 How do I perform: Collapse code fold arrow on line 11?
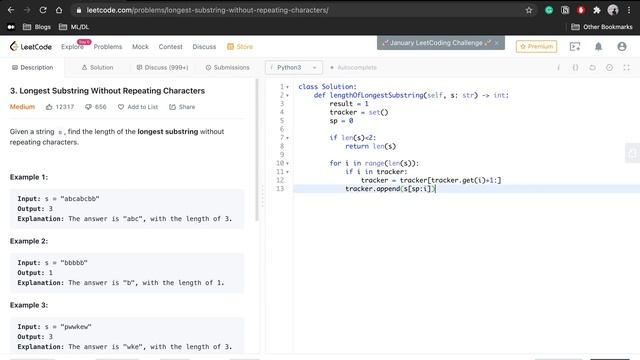pyautogui.click(x=287, y=172)
